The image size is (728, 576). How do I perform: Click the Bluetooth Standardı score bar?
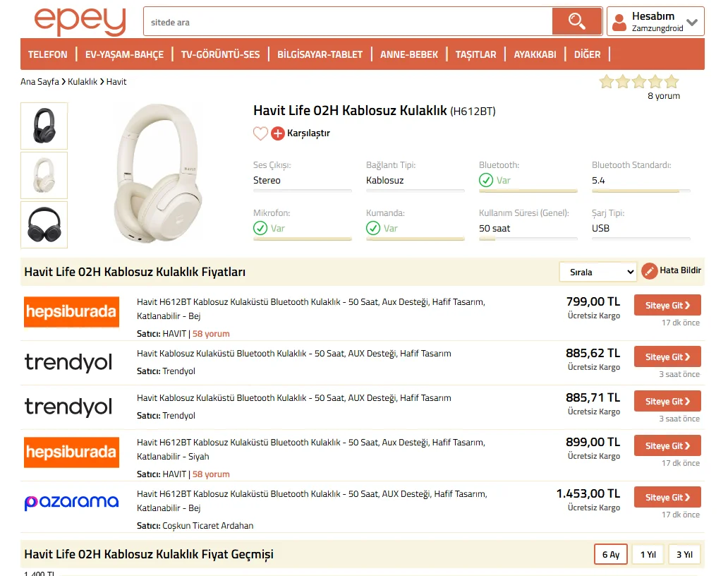click(641, 191)
